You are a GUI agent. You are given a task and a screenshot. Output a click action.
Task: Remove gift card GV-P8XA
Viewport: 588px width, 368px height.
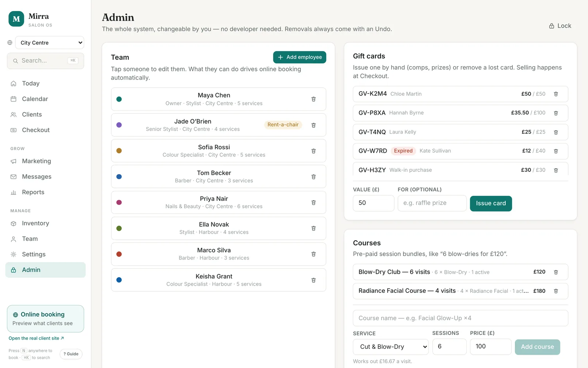[556, 113]
